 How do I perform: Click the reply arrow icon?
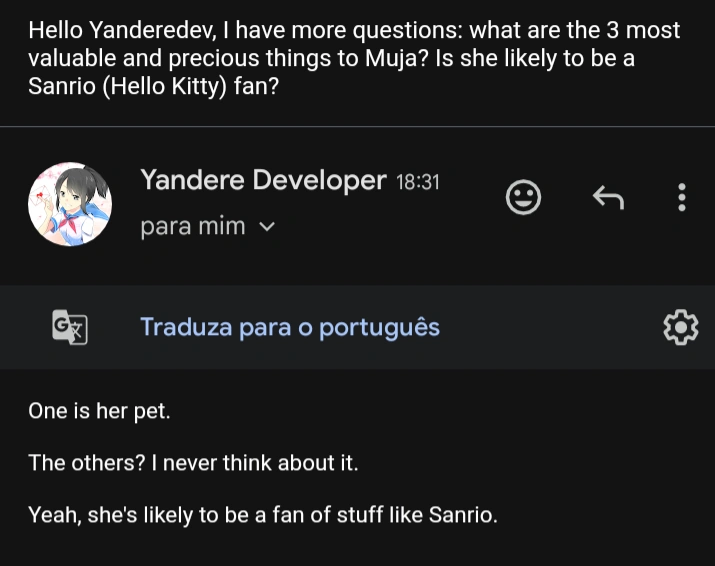608,198
